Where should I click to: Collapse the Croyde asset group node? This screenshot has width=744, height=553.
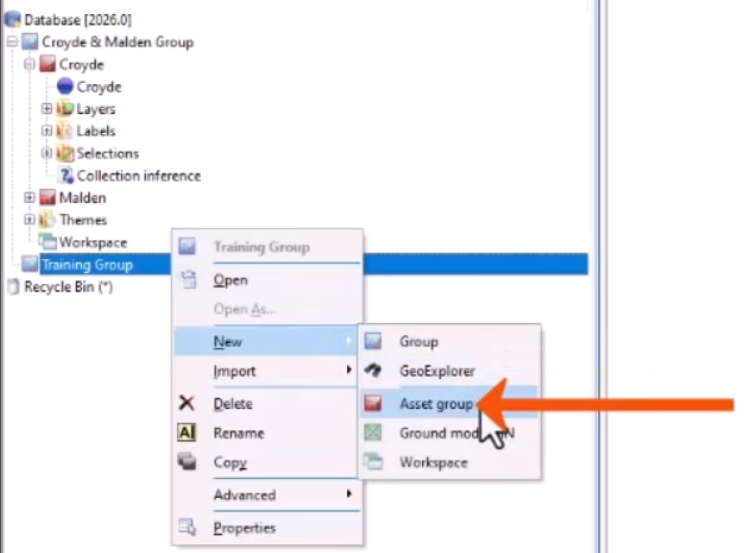click(x=29, y=64)
